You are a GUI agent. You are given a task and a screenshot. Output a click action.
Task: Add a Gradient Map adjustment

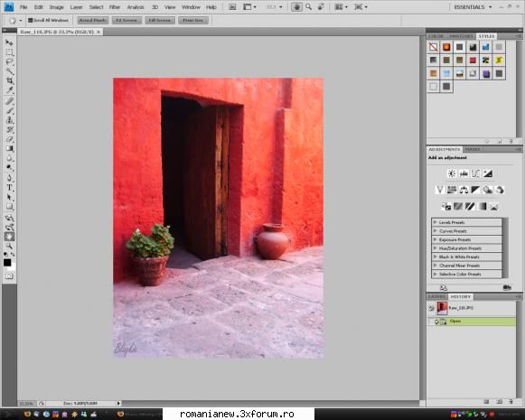[x=483, y=206]
